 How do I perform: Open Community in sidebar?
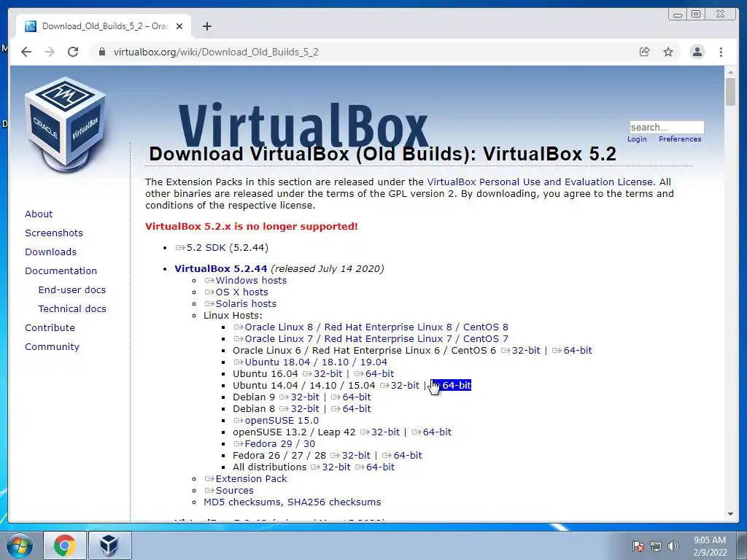[52, 347]
